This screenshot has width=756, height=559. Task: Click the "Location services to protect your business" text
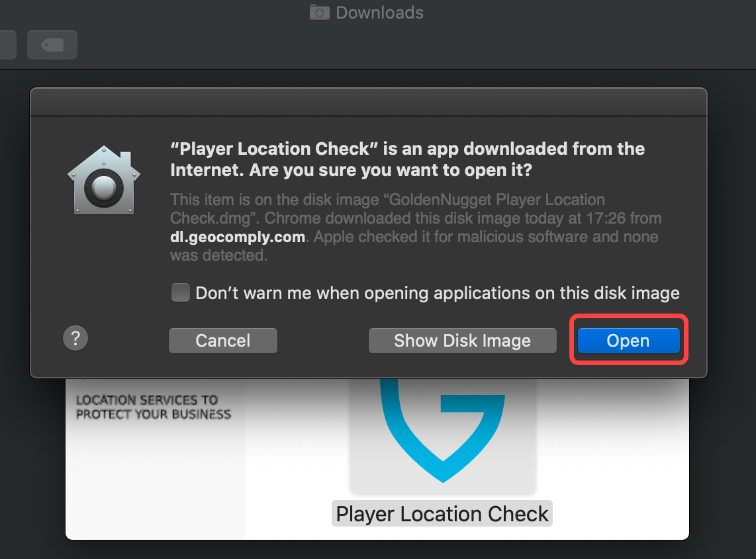coord(154,408)
